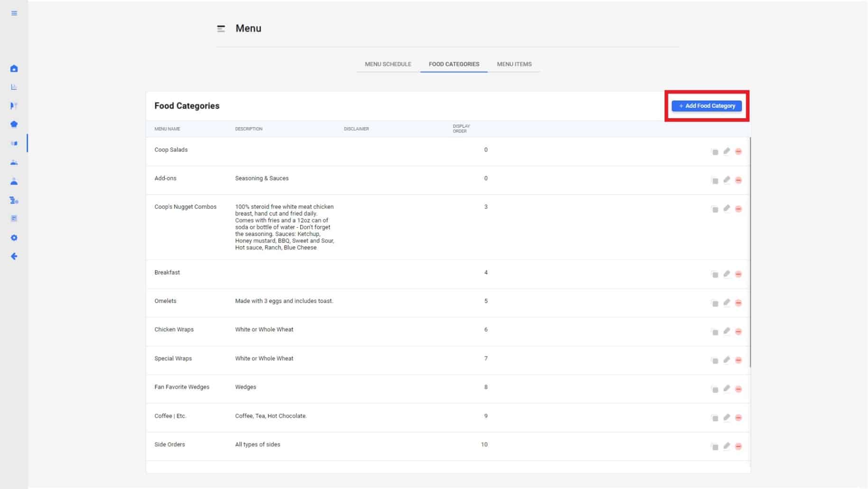Delete the Add-ons category
The image size is (868, 489).
pyautogui.click(x=739, y=180)
